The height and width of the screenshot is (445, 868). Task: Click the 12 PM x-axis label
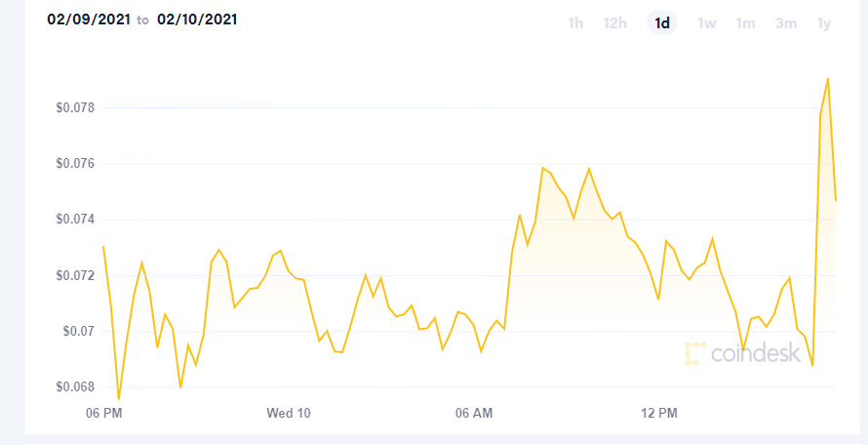659,413
